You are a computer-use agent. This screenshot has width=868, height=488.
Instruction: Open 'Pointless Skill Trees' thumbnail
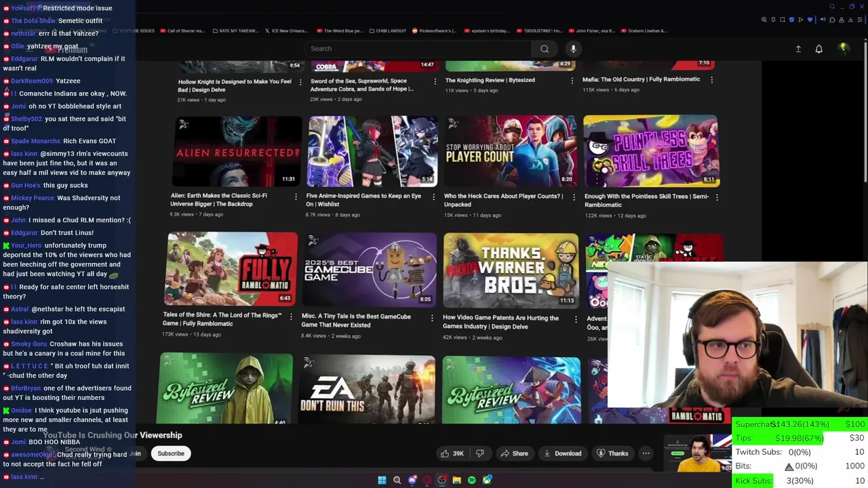[x=651, y=150]
